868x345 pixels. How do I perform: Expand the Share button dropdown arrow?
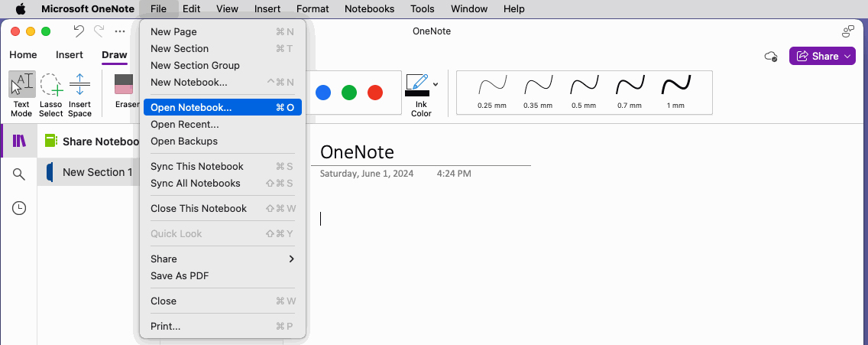pos(848,56)
